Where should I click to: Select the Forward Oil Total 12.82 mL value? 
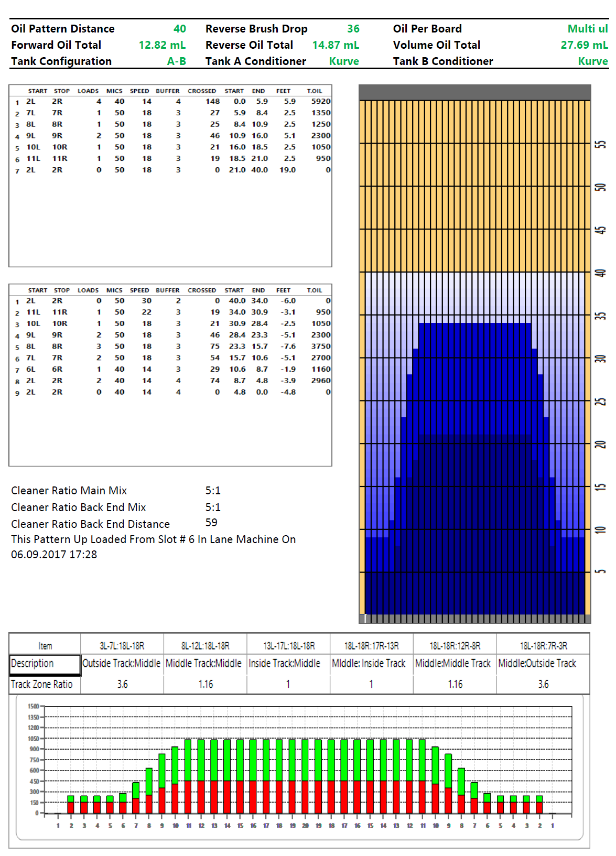[162, 45]
